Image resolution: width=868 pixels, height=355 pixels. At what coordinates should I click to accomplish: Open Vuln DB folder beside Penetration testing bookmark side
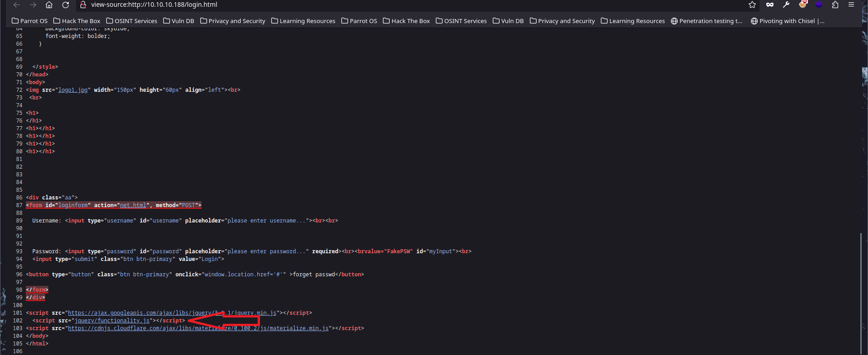(508, 21)
